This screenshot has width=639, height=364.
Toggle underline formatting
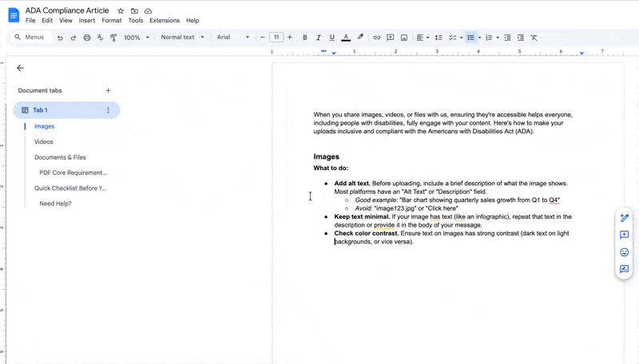click(x=332, y=38)
